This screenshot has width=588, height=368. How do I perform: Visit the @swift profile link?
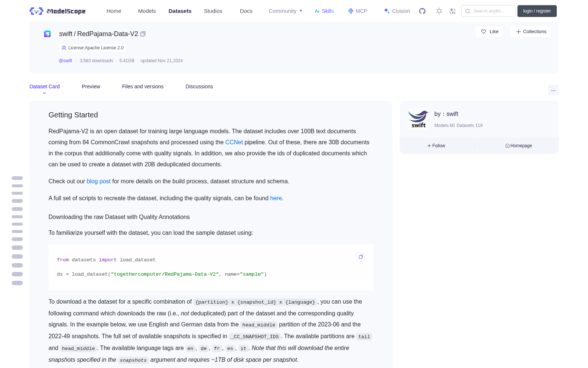click(65, 61)
